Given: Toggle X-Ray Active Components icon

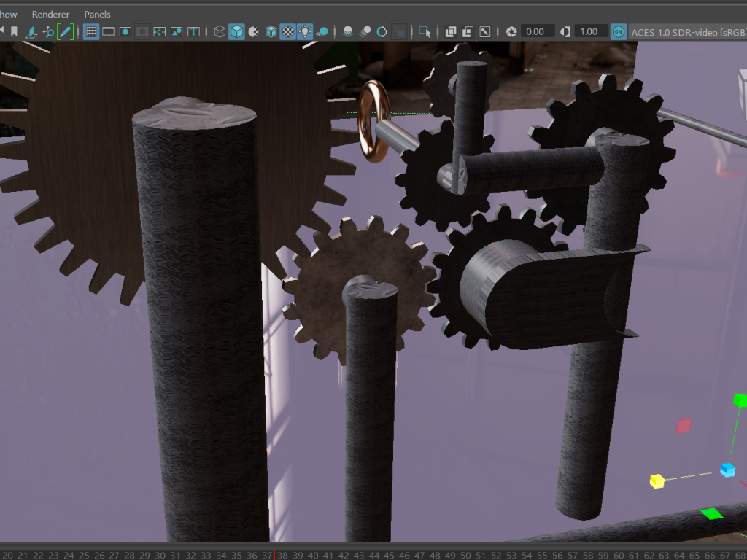Looking at the screenshot, I should pyautogui.click(x=468, y=32).
